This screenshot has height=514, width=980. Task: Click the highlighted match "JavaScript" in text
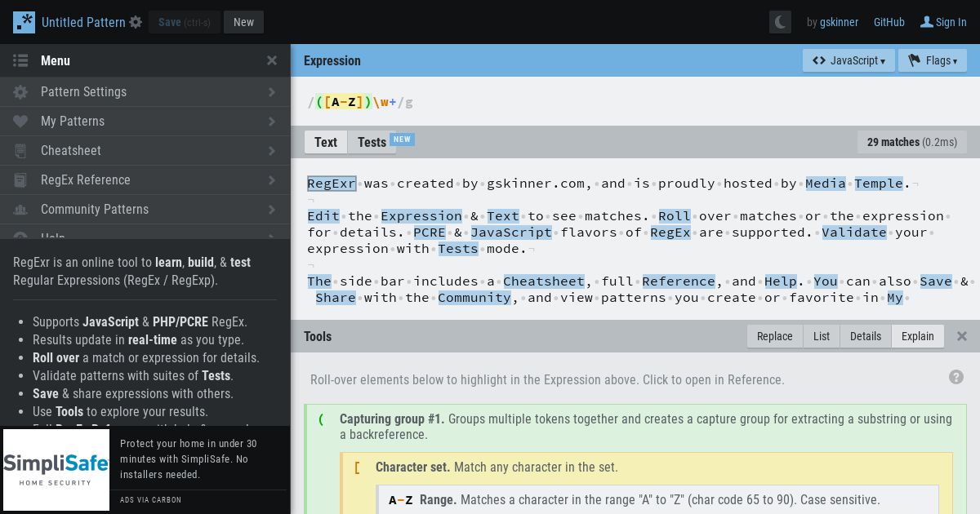pos(511,233)
